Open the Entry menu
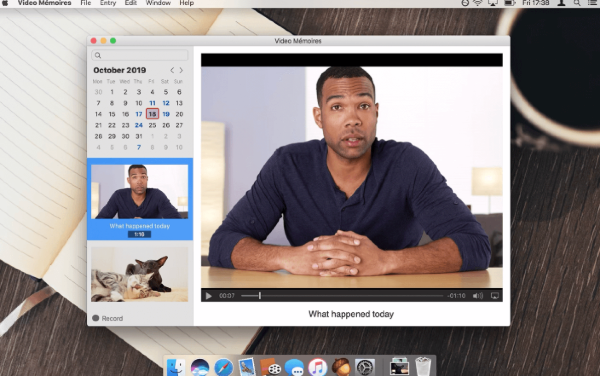This screenshot has height=376, width=600. 108,3
